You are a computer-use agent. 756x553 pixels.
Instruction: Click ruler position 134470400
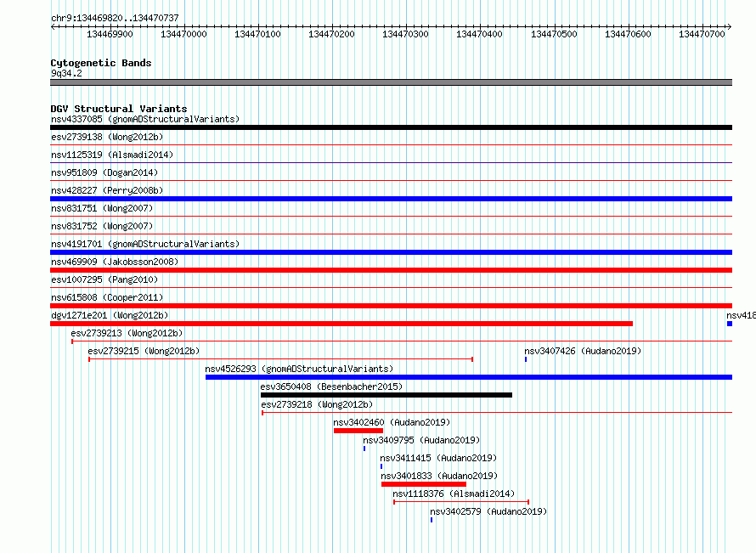pos(479,34)
